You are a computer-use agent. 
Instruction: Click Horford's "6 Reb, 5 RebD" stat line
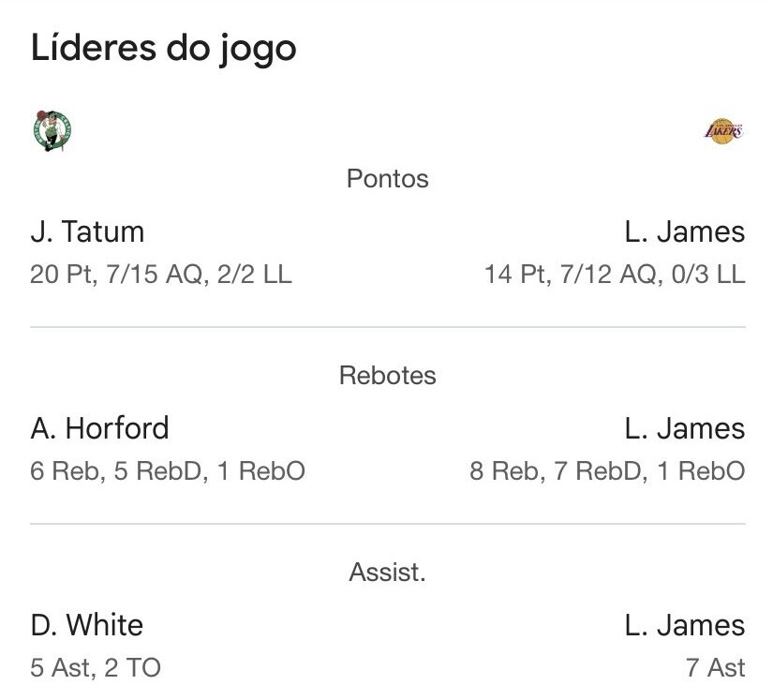pos(168,470)
